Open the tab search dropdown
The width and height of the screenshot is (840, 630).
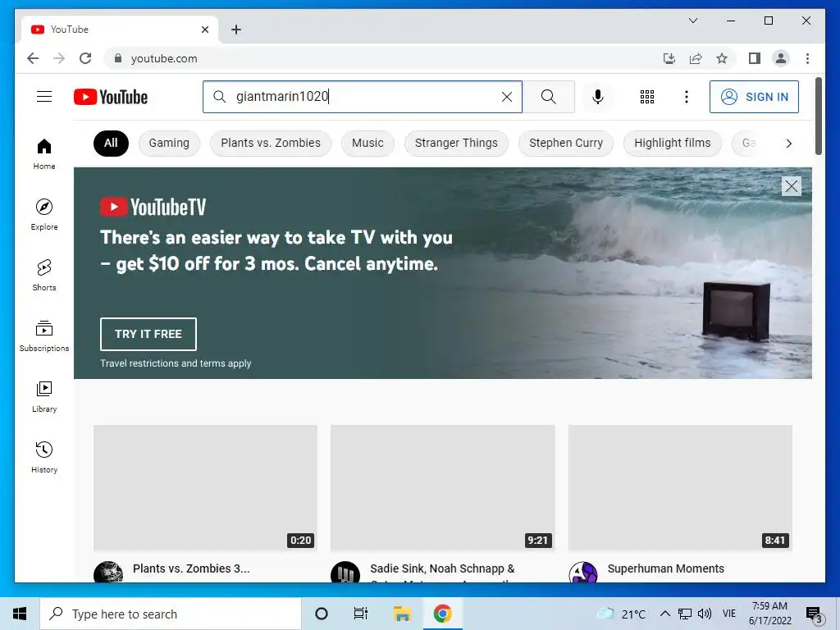(x=692, y=21)
